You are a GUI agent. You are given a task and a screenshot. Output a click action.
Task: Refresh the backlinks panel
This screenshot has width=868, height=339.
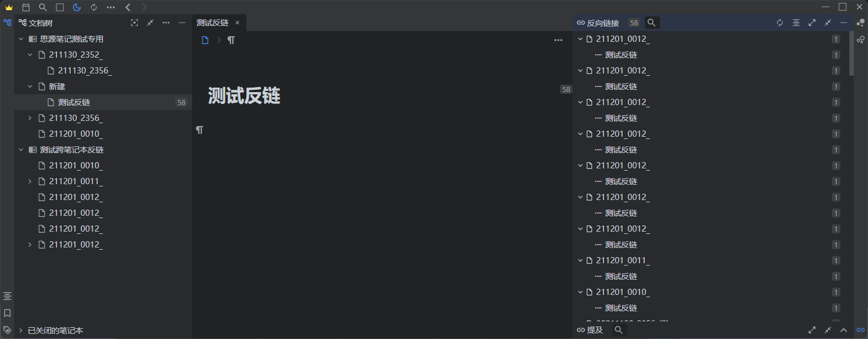click(780, 23)
